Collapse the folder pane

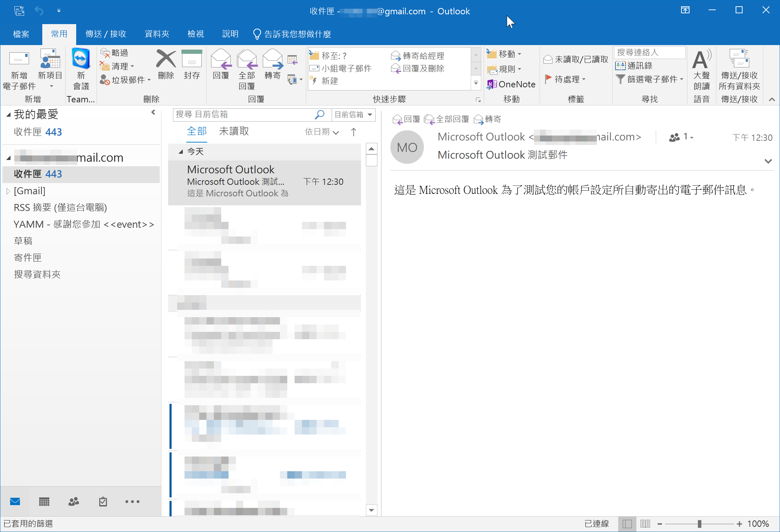point(153,112)
